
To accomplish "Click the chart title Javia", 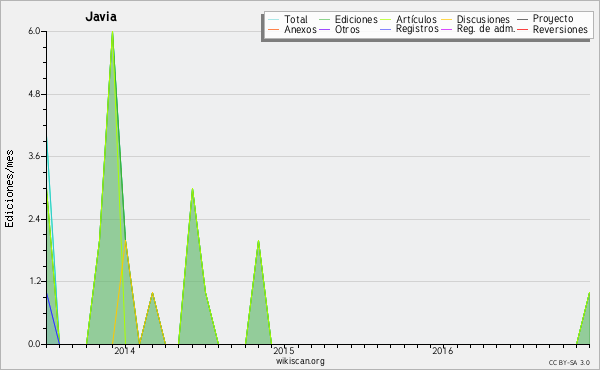I will pos(101,17).
